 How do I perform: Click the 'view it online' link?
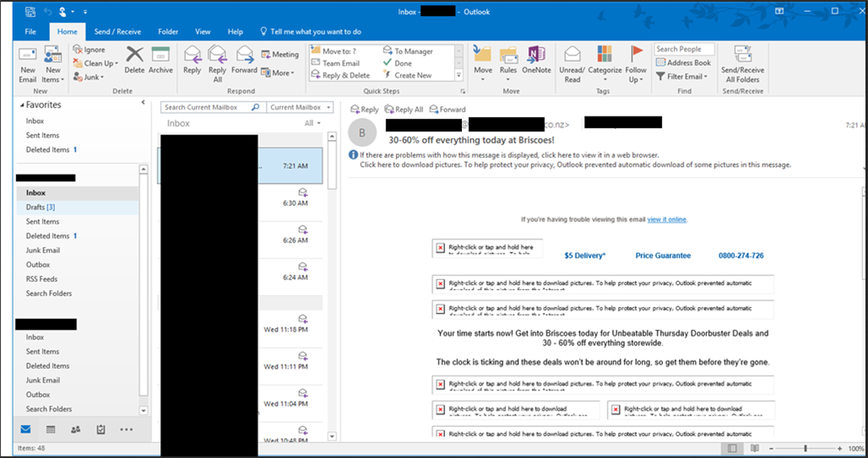coord(666,220)
